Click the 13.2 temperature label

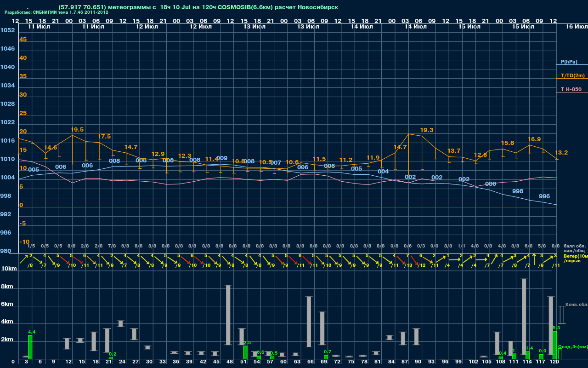561,153
